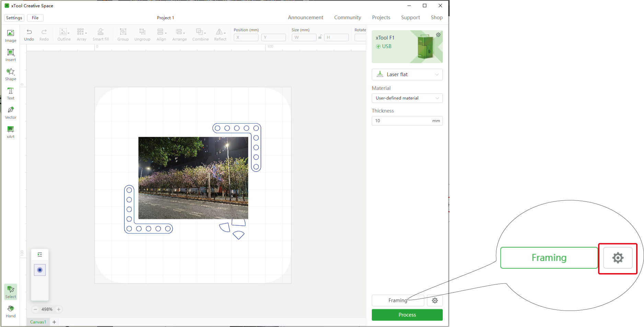Image resolution: width=644 pixels, height=327 pixels.
Task: Maximize the xTool Creative Space window
Action: click(425, 6)
